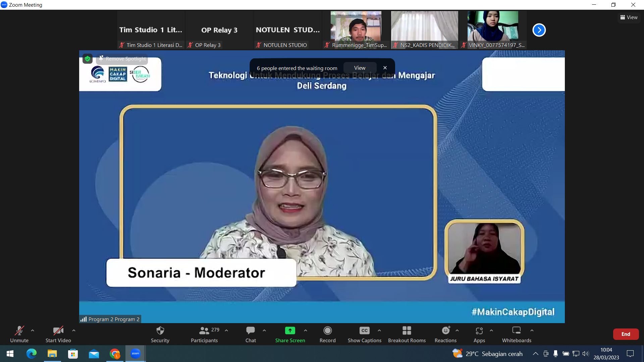Open audio options arrow next to Unmute
This screenshot has width=644, height=362.
click(x=33, y=330)
